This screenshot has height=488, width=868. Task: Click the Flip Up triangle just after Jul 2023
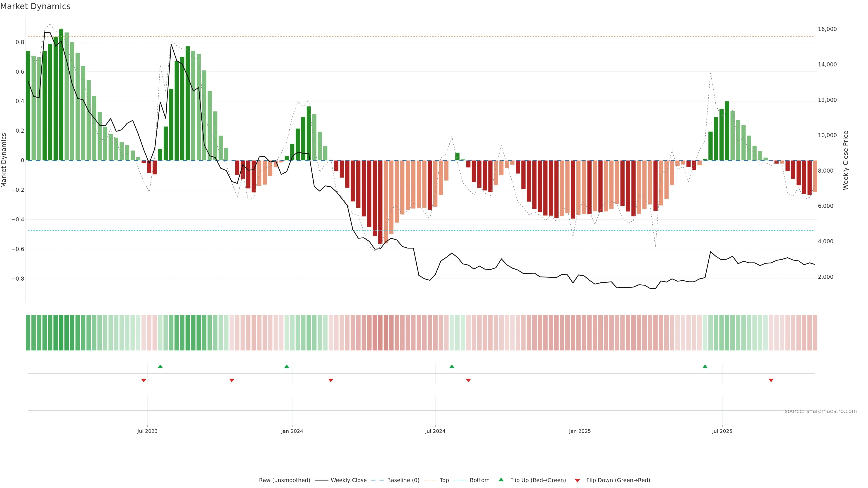(160, 366)
